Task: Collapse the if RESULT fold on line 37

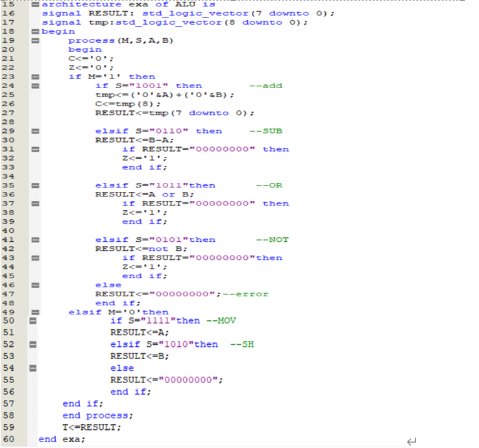Action: coord(36,204)
